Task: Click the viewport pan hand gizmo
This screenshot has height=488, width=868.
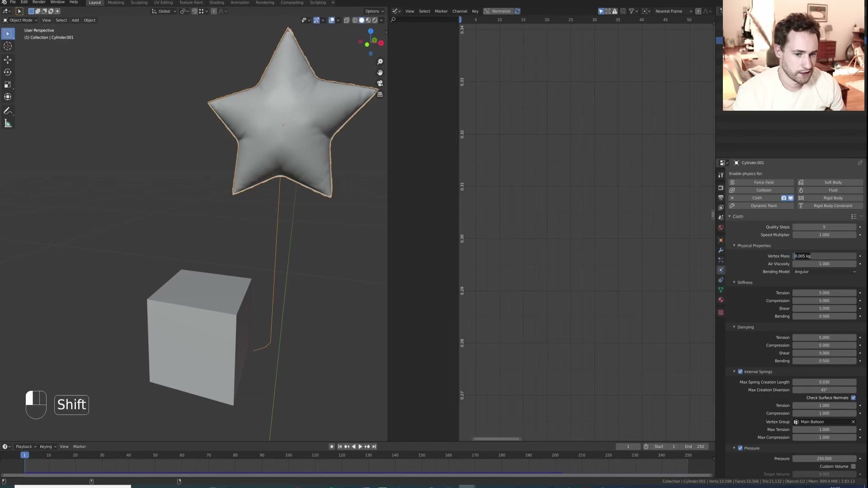Action: pos(380,72)
